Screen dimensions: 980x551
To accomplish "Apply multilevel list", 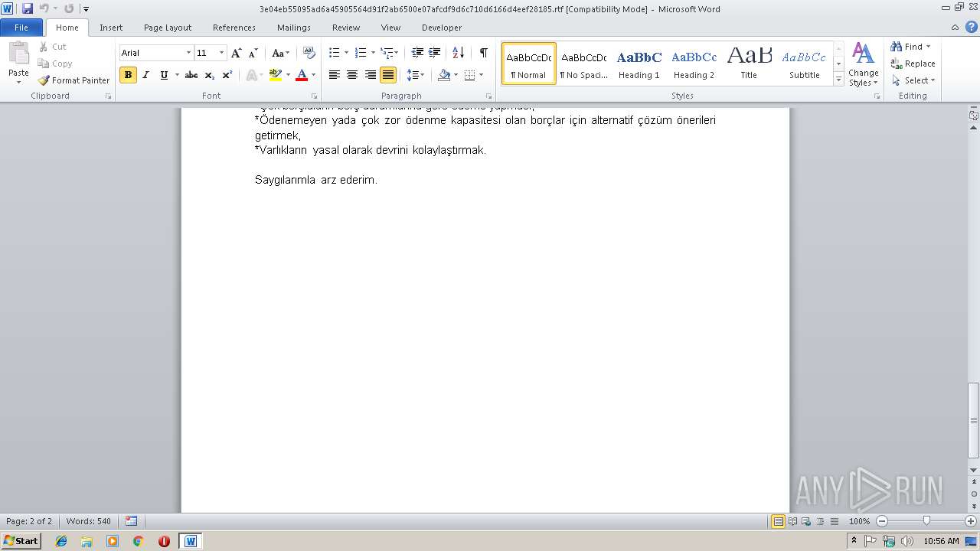I will point(387,53).
